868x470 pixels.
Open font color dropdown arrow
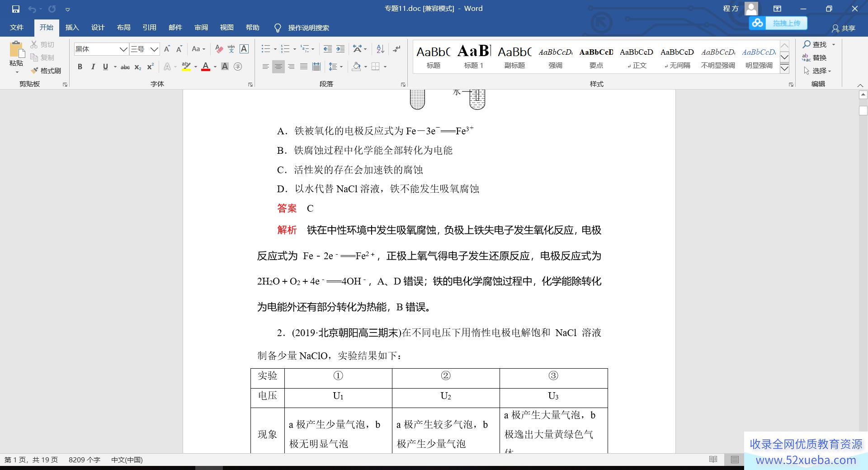click(x=215, y=66)
